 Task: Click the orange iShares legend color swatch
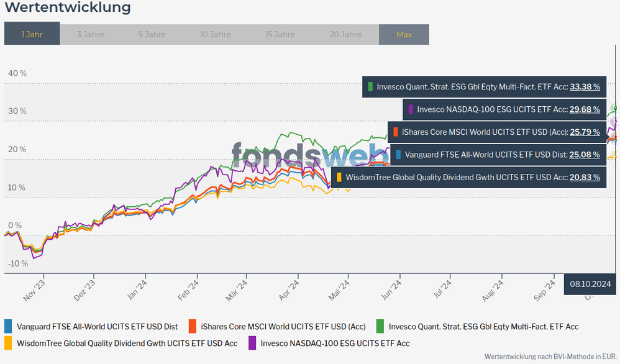[x=193, y=326]
